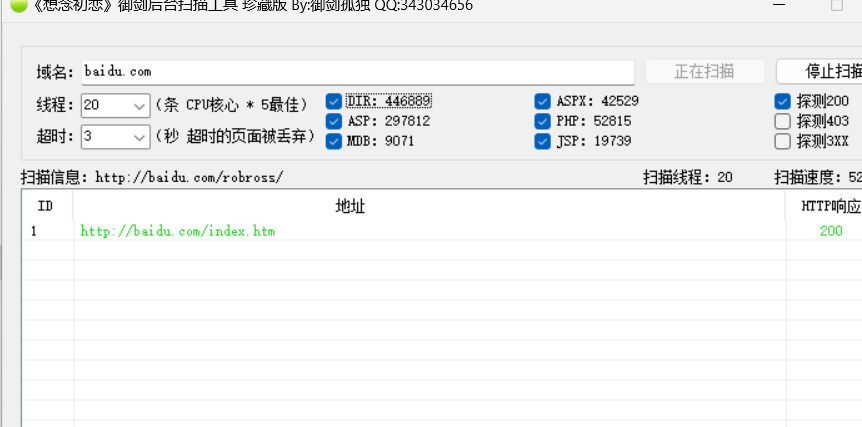This screenshot has height=427, width=862.
Task: Click the 200 response code cell
Action: pos(831,231)
